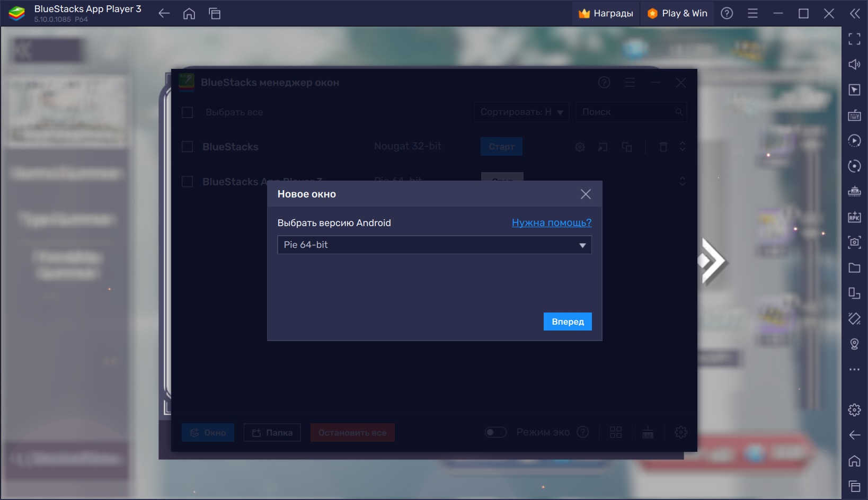Open Сортировать dropdown in window manager
Viewport: 868px width, 500px height.
(521, 112)
